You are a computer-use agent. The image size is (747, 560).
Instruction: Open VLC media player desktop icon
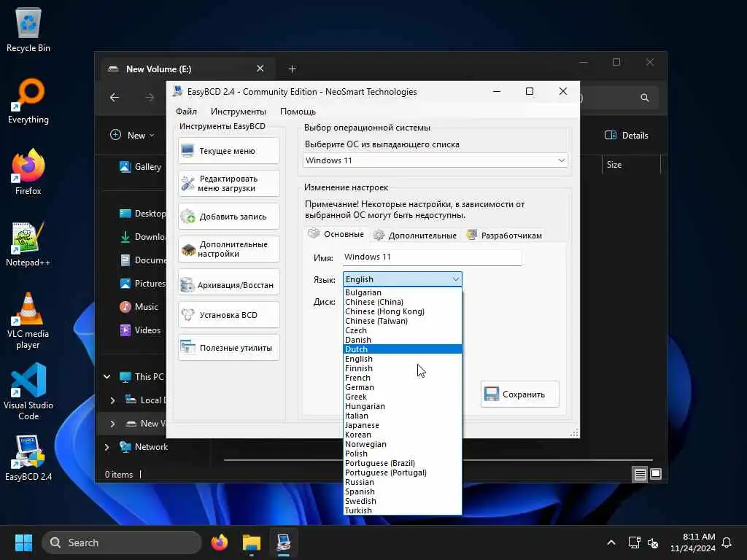[x=28, y=321]
